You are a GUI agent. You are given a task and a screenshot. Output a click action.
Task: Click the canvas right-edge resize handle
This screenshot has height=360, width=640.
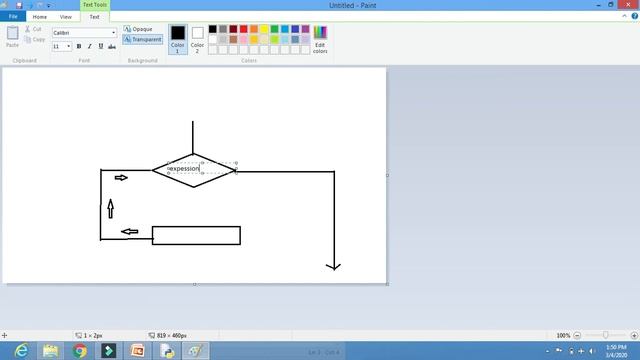click(x=387, y=176)
